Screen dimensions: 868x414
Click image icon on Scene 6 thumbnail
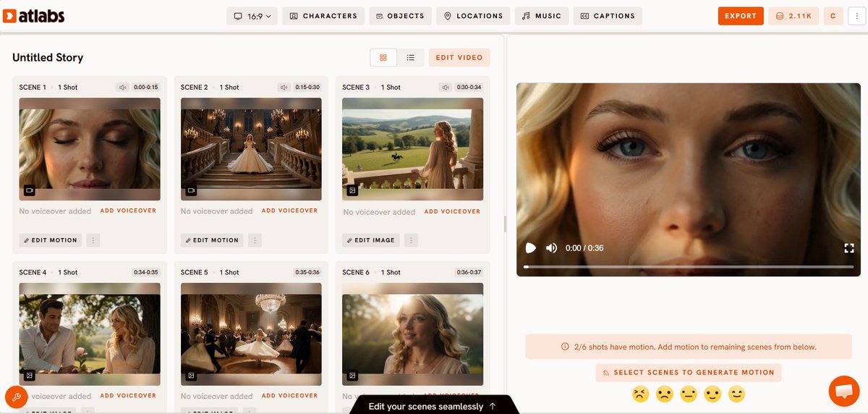pos(352,376)
